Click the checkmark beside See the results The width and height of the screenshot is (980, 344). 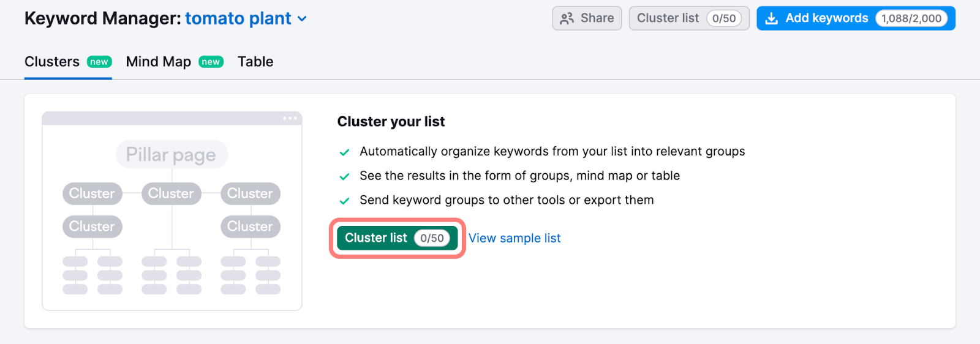tap(344, 176)
